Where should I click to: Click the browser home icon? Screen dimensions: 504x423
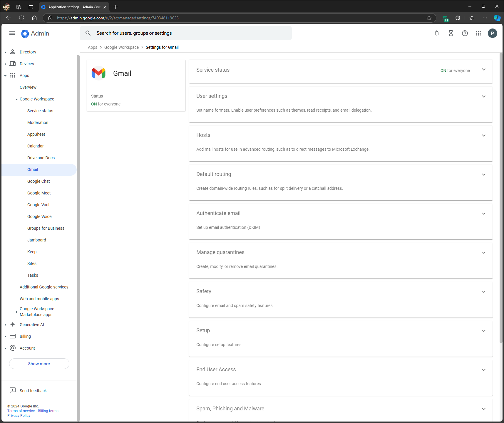[34, 18]
